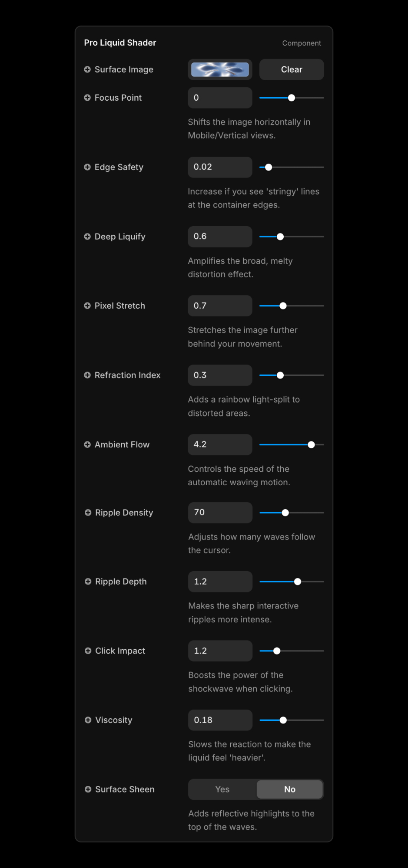Click the plus icon beside Surface Image
The width and height of the screenshot is (408, 868).
[x=87, y=69]
